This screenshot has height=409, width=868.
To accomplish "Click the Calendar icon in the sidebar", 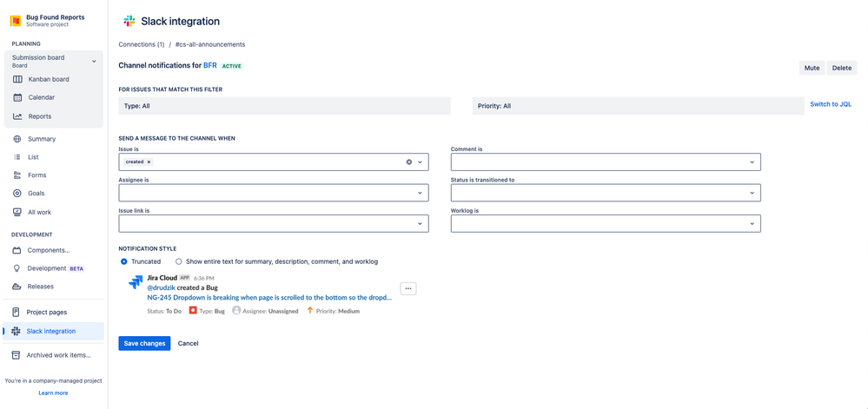I will point(17,97).
